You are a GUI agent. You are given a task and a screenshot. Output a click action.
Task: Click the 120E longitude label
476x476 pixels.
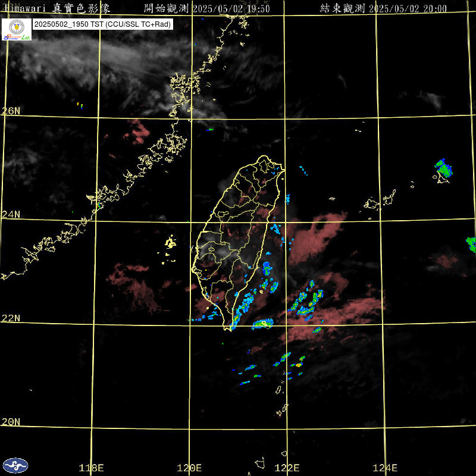tap(189, 468)
